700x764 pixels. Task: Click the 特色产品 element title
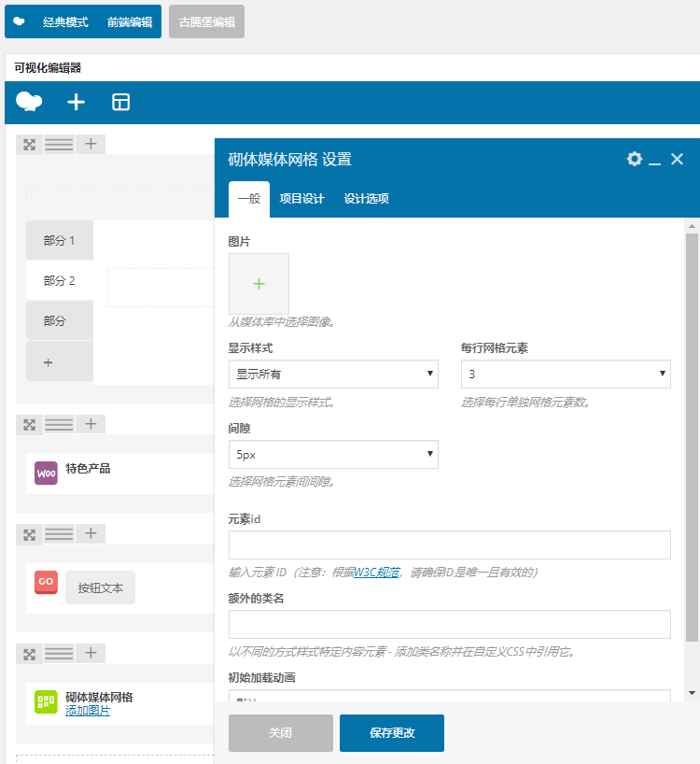click(x=88, y=468)
